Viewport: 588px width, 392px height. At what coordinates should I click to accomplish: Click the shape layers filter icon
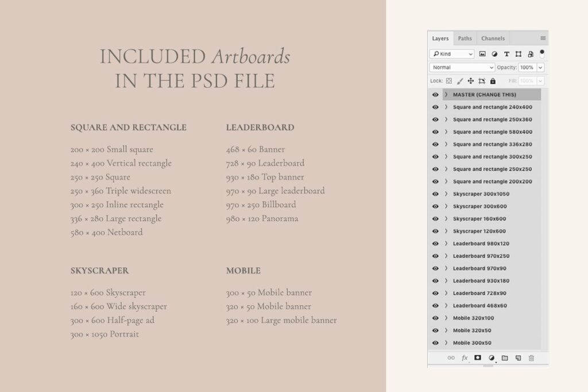[518, 54]
